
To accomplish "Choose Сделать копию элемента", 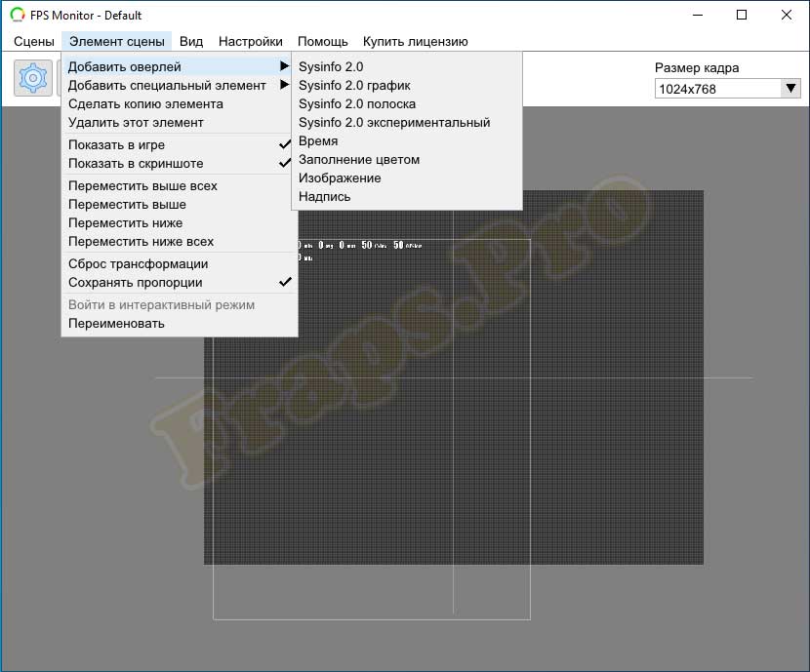I will [x=179, y=103].
